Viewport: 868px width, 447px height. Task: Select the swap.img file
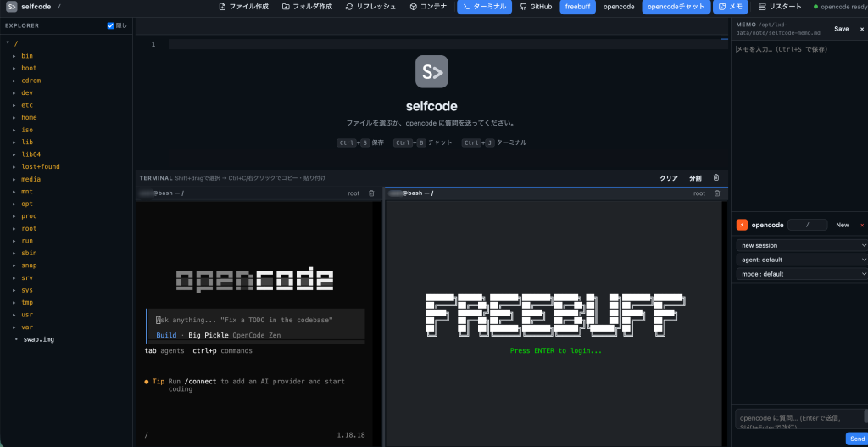[38, 339]
